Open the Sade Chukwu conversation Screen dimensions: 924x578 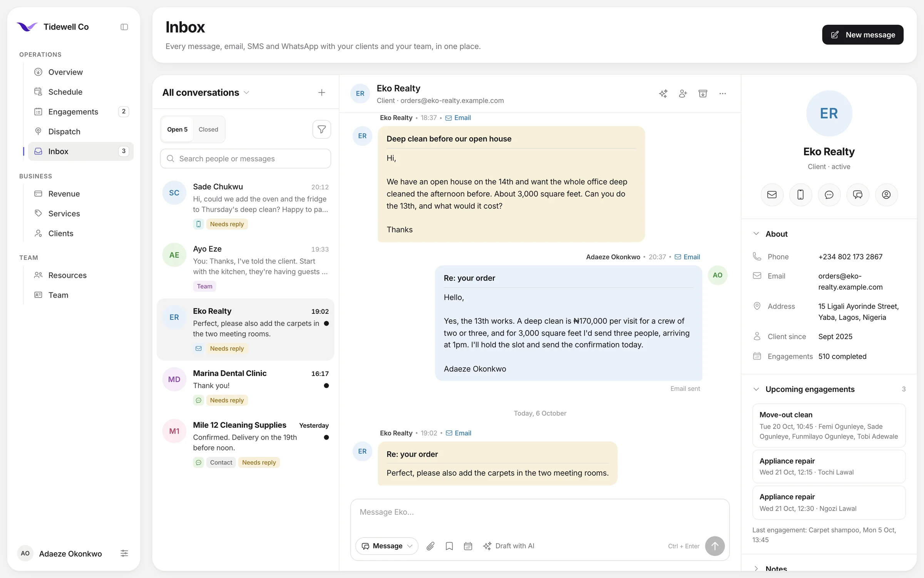[245, 205]
